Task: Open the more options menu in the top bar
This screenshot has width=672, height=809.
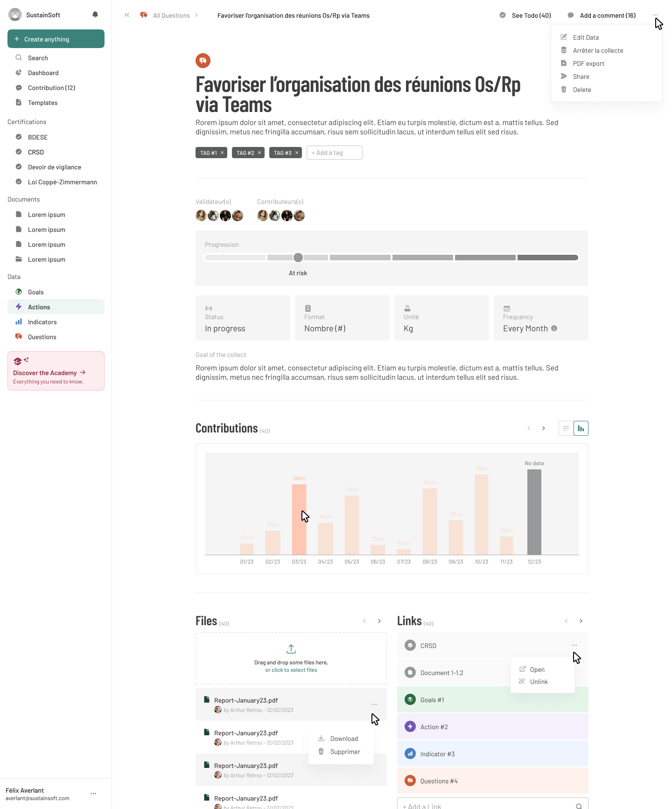Action: [655, 15]
